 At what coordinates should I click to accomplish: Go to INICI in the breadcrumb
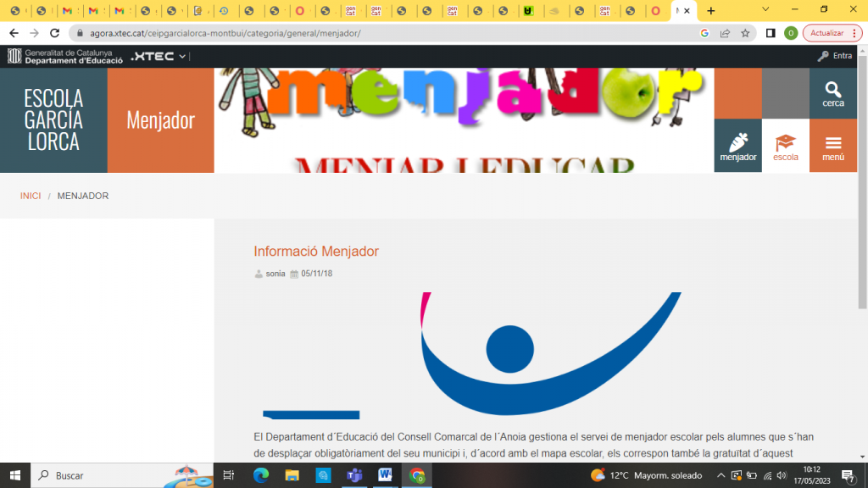(31, 196)
